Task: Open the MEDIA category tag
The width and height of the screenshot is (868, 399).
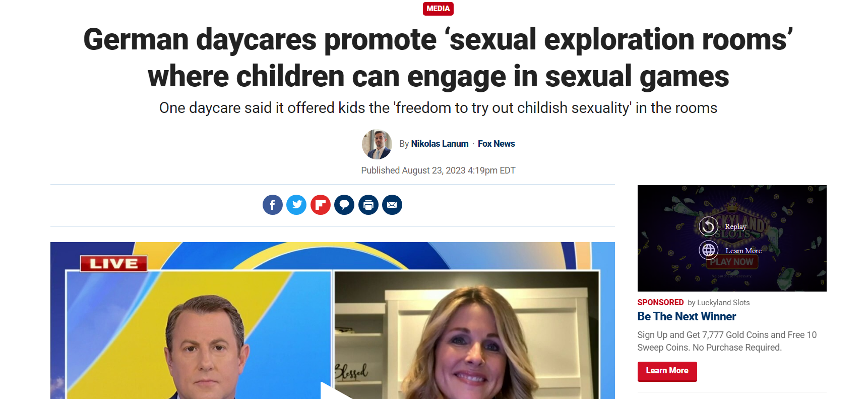Action: point(438,9)
